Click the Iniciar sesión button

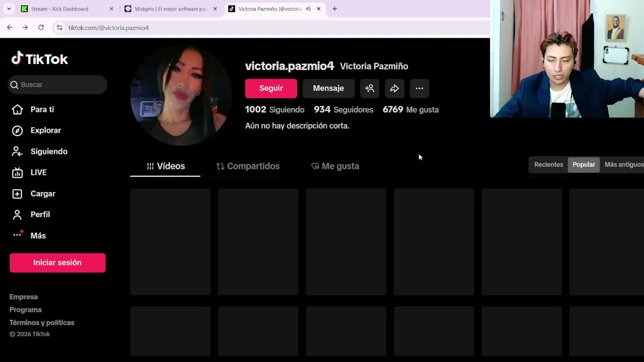pos(57,263)
